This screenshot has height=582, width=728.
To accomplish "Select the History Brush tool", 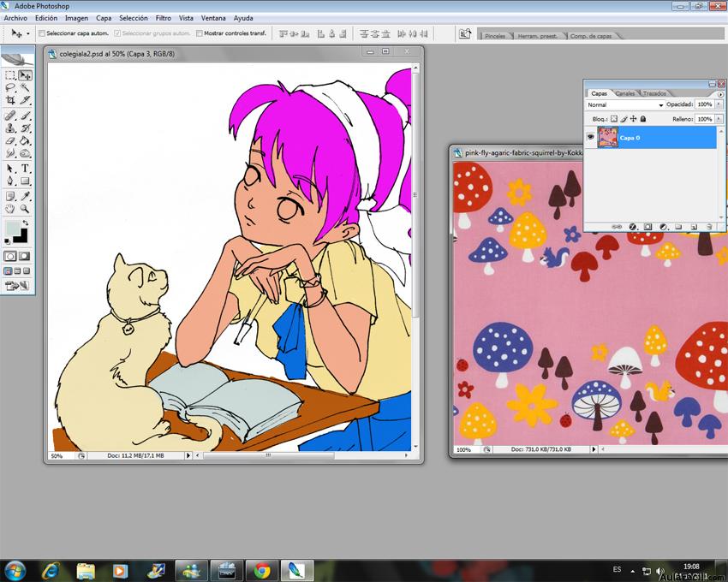I will (x=25, y=128).
